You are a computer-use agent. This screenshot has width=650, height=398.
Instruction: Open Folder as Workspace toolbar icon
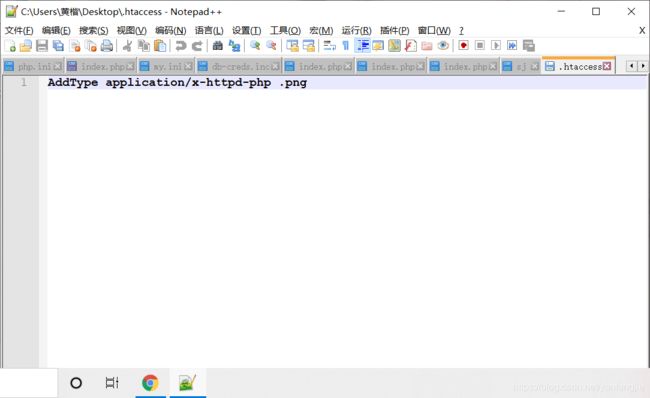(427, 46)
